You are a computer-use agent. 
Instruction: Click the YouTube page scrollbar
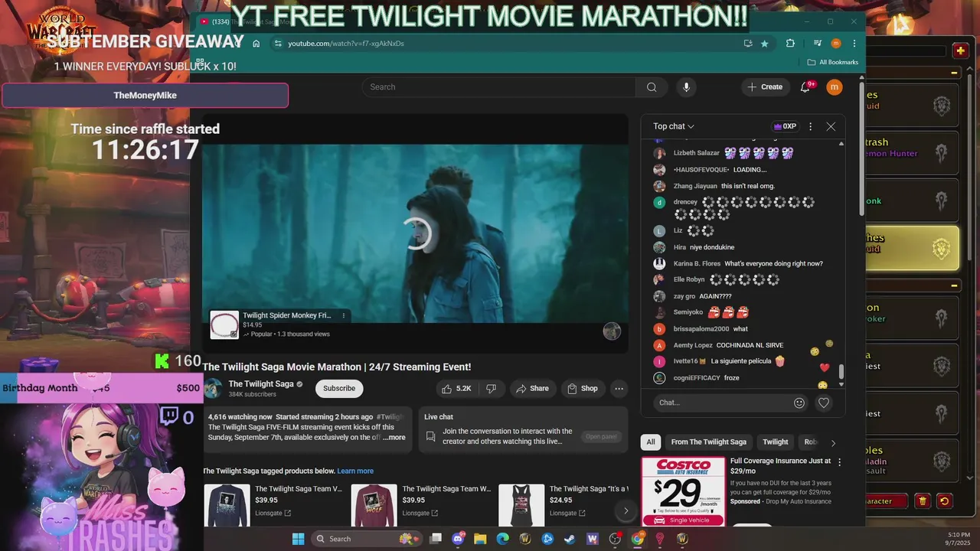862,149
